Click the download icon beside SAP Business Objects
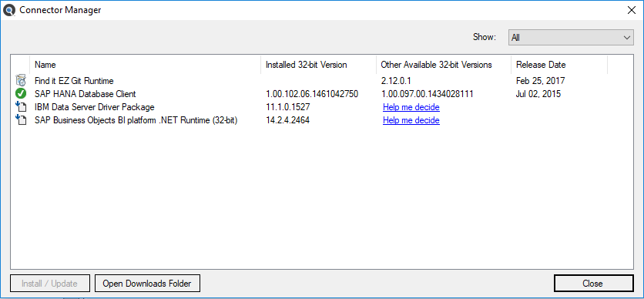 point(21,120)
